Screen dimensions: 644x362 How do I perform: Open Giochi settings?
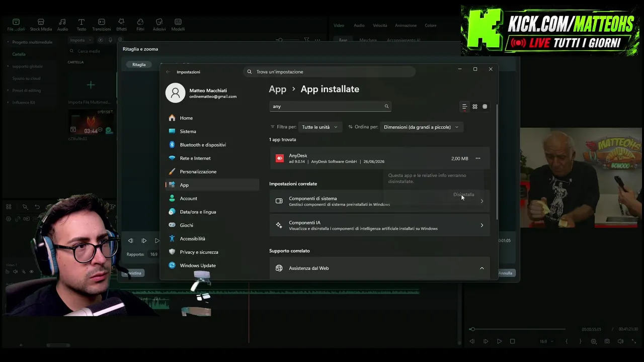click(x=212, y=225)
